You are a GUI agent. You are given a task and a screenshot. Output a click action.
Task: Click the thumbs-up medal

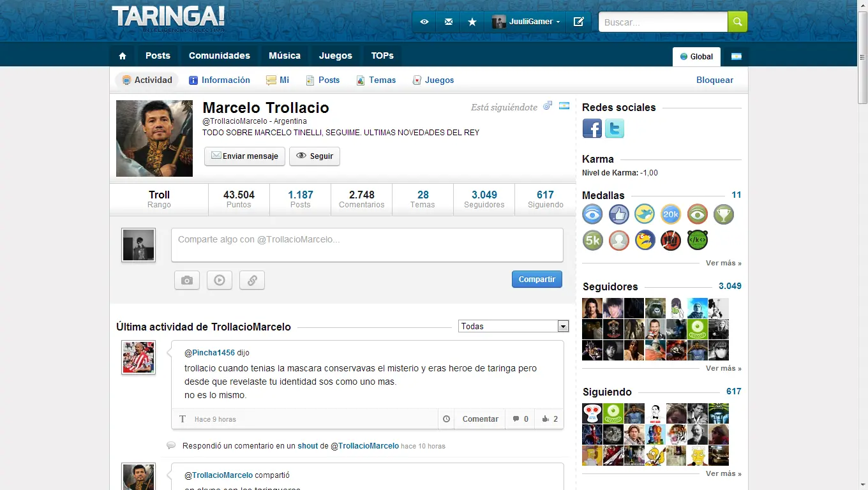619,214
